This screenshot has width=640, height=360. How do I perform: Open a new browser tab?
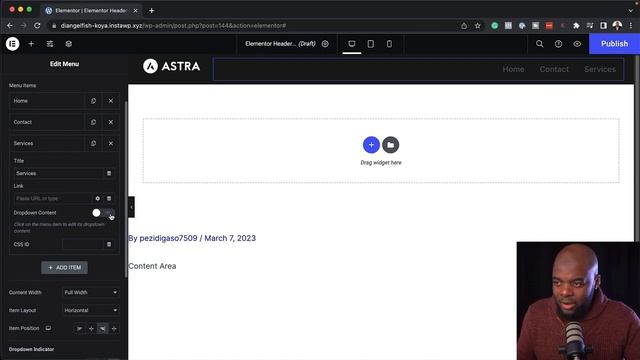click(x=151, y=11)
